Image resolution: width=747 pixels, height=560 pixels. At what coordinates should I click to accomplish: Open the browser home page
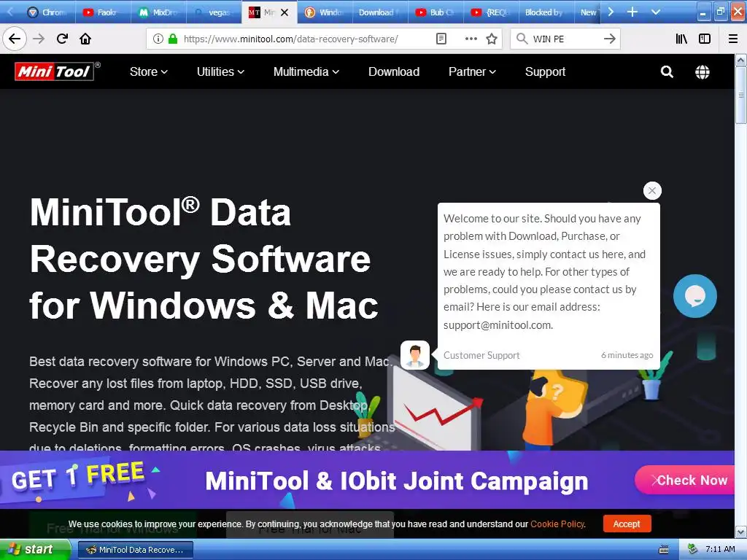(x=85, y=39)
